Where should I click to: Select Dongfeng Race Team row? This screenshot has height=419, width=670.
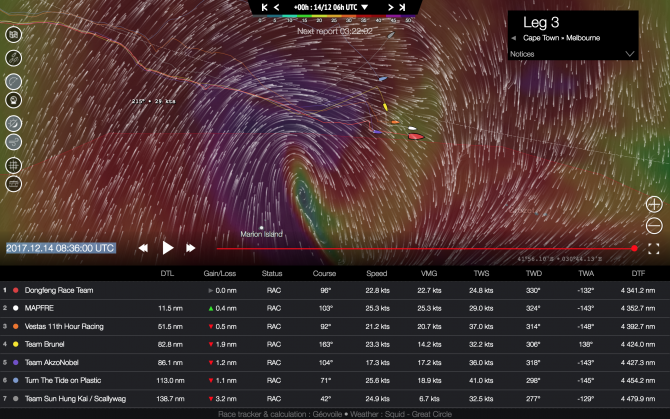coord(59,289)
